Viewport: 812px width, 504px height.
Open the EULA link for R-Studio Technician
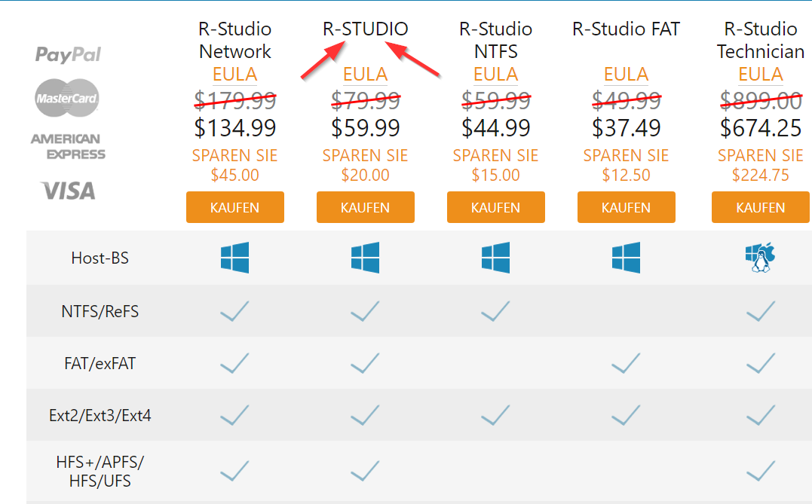coord(760,75)
